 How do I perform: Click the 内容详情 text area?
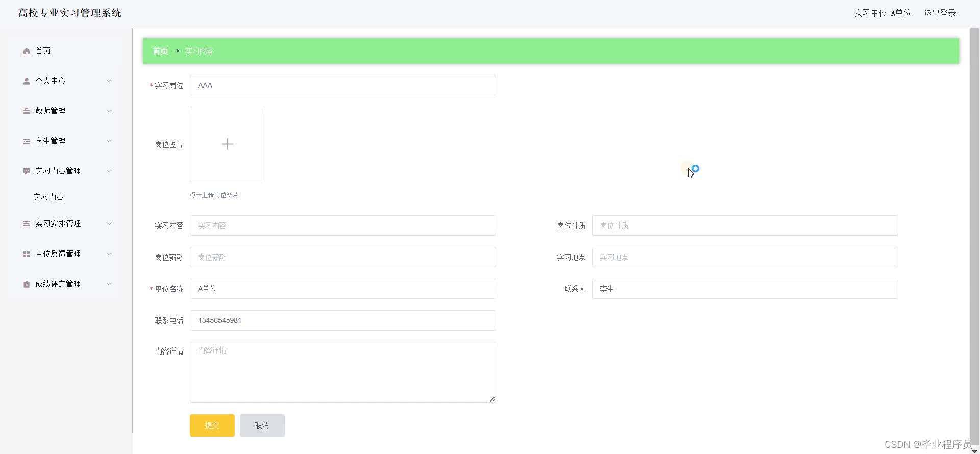point(343,372)
